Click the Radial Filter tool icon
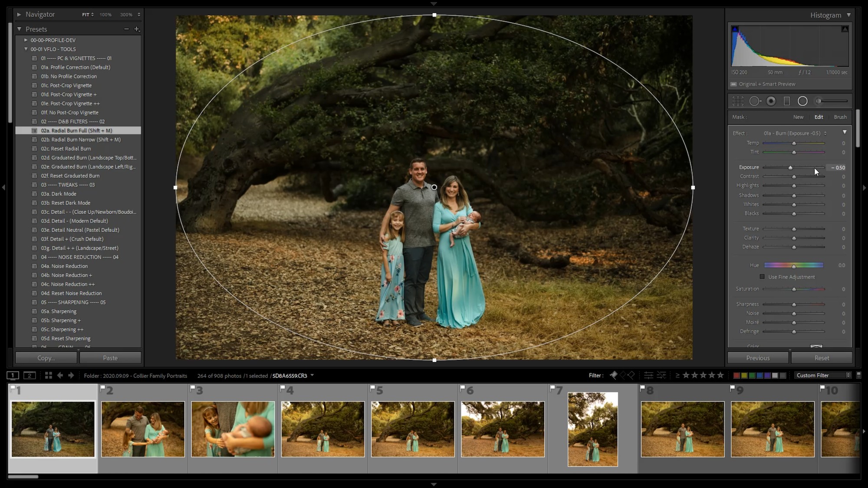This screenshot has width=868, height=488. (802, 101)
